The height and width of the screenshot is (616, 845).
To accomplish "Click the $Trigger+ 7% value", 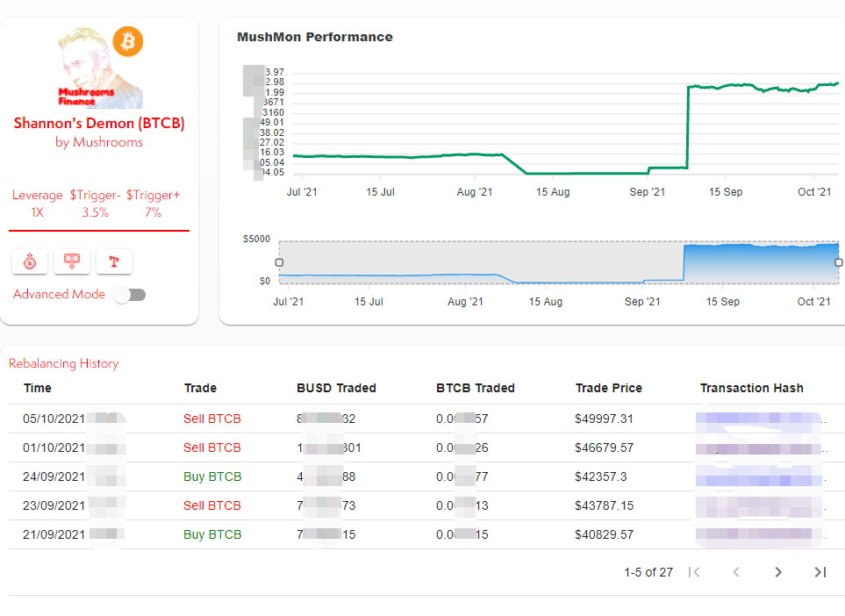I will (153, 212).
